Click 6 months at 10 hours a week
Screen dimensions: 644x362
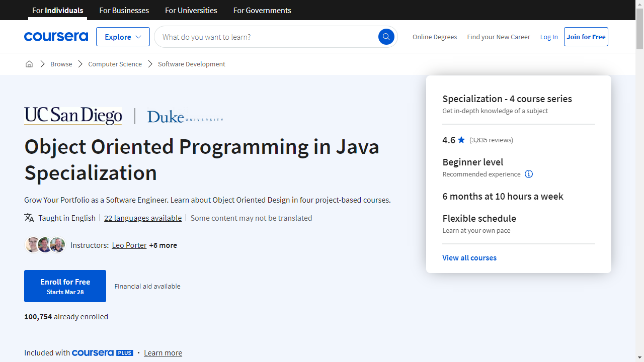(x=503, y=196)
